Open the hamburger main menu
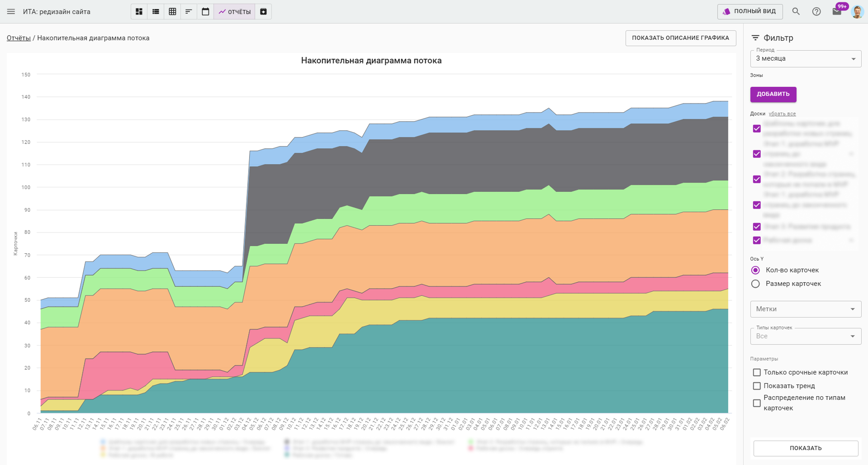Screen dimensions: 868x465 coord(11,12)
